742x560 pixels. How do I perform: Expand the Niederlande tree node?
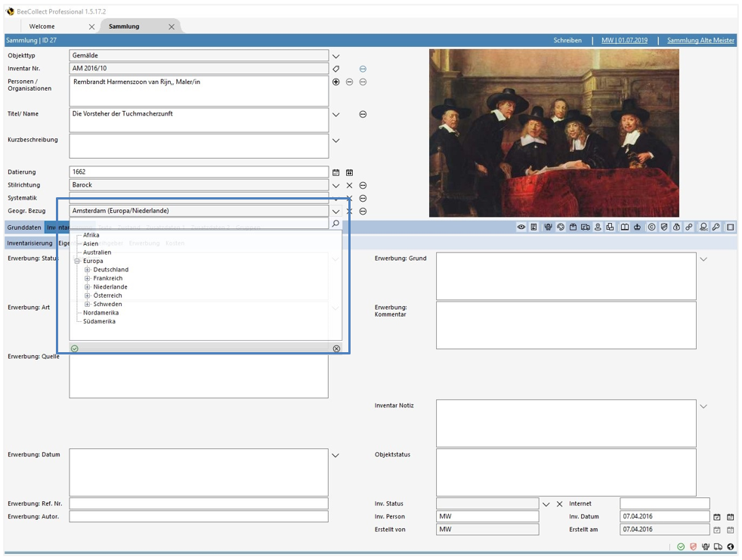(88, 286)
